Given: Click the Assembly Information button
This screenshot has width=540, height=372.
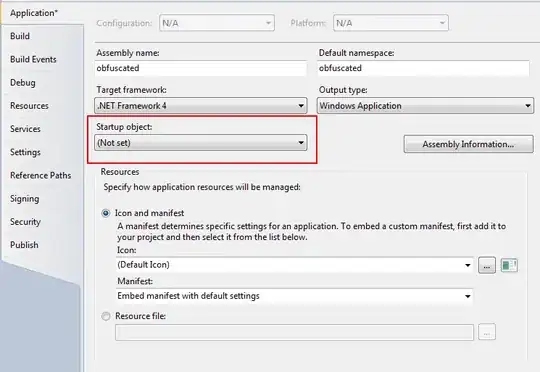Looking at the screenshot, I should [x=468, y=144].
